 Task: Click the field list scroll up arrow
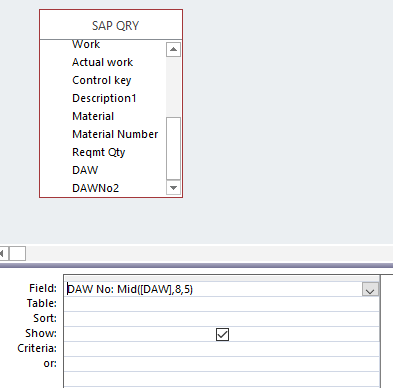(173, 49)
